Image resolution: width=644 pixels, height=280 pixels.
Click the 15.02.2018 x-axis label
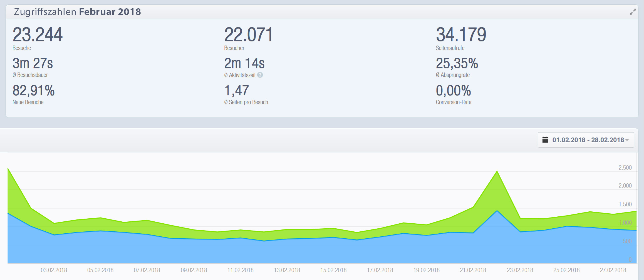(333, 270)
